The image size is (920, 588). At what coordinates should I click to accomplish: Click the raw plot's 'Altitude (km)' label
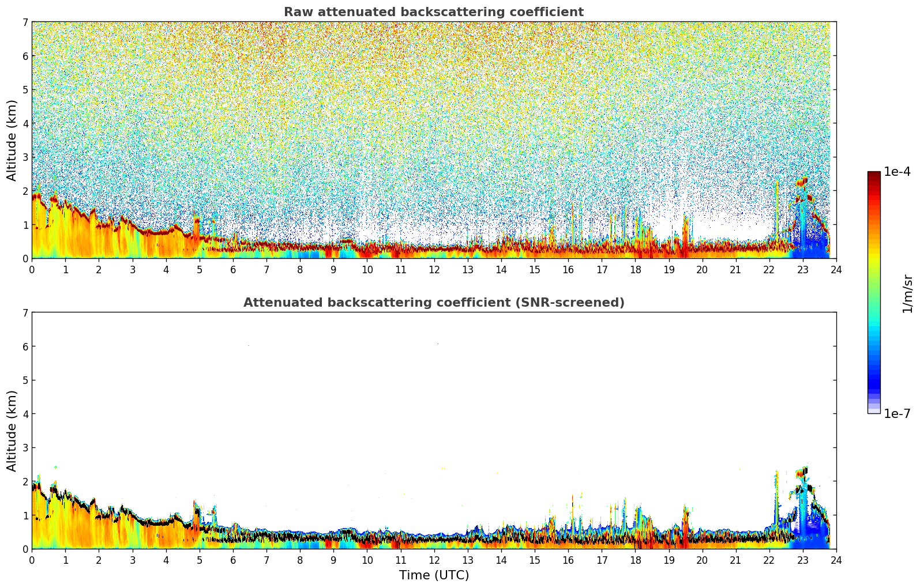coord(12,140)
